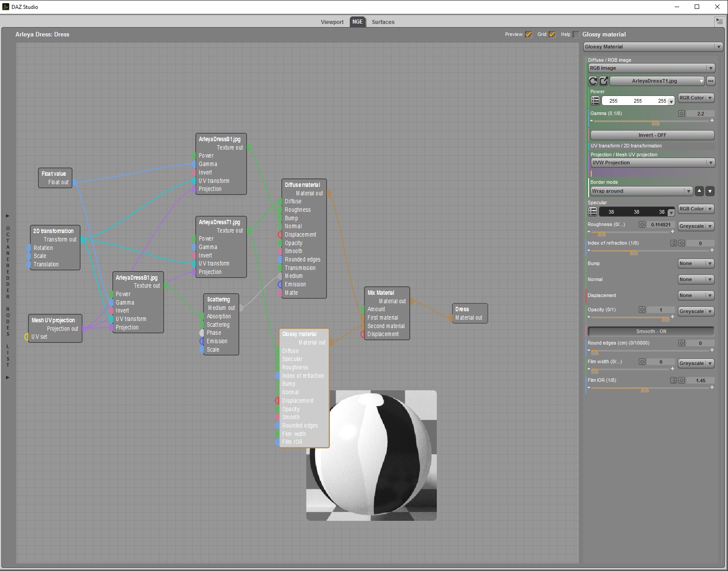The image size is (728, 571).
Task: Click Index of refraction keyframe diamond icon
Action: tap(681, 243)
